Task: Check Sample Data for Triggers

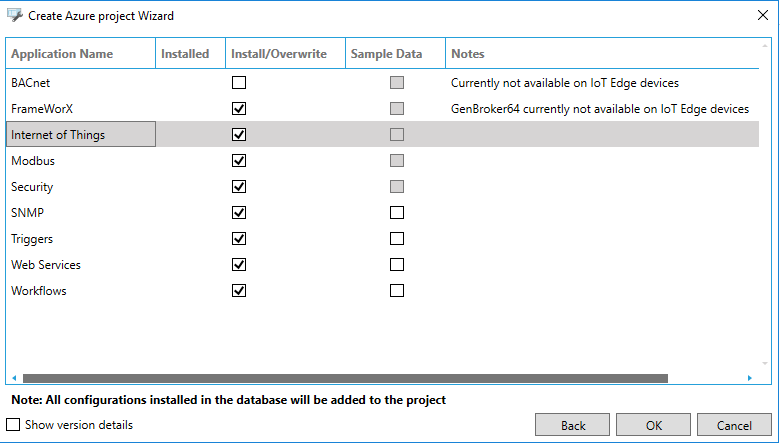Action: click(397, 239)
